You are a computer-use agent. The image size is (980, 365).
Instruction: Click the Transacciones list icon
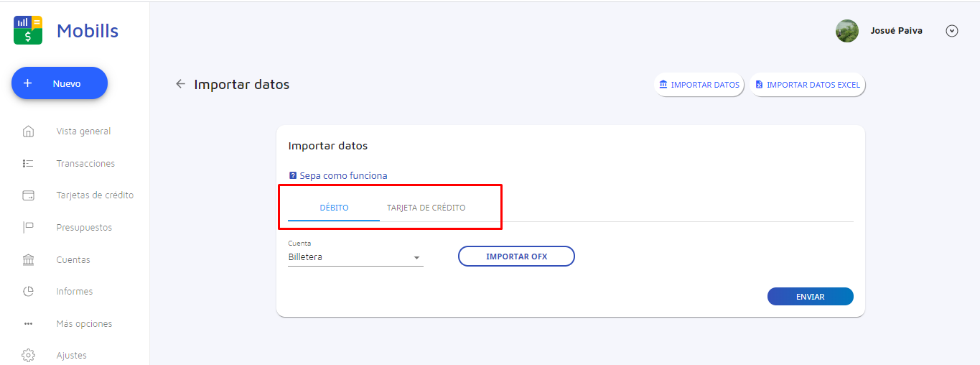point(29,164)
